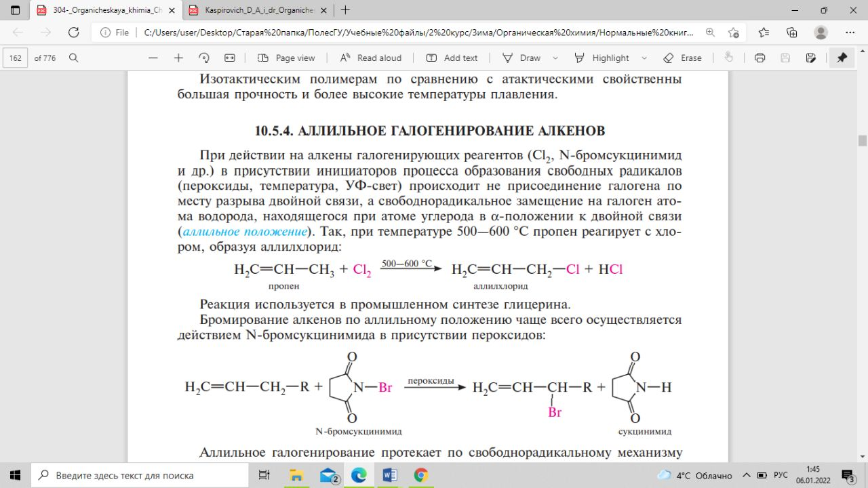Open the Favorites list
Image resolution: width=868 pixels, height=488 pixels.
(764, 32)
